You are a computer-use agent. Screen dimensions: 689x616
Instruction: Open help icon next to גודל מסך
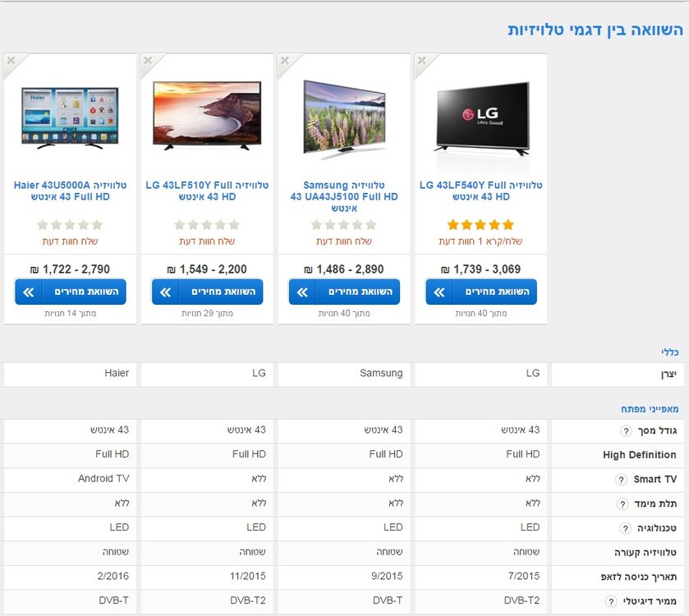626,431
